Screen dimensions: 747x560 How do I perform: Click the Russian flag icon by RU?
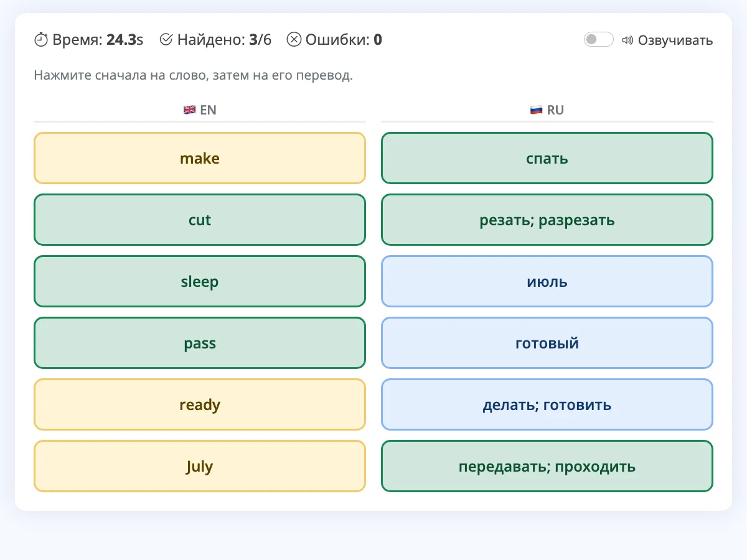(x=537, y=110)
